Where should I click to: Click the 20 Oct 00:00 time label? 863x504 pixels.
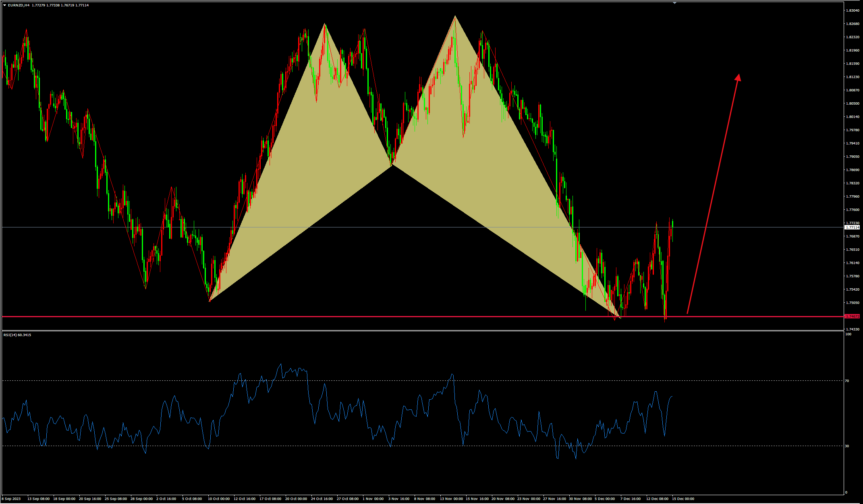[x=296, y=499]
